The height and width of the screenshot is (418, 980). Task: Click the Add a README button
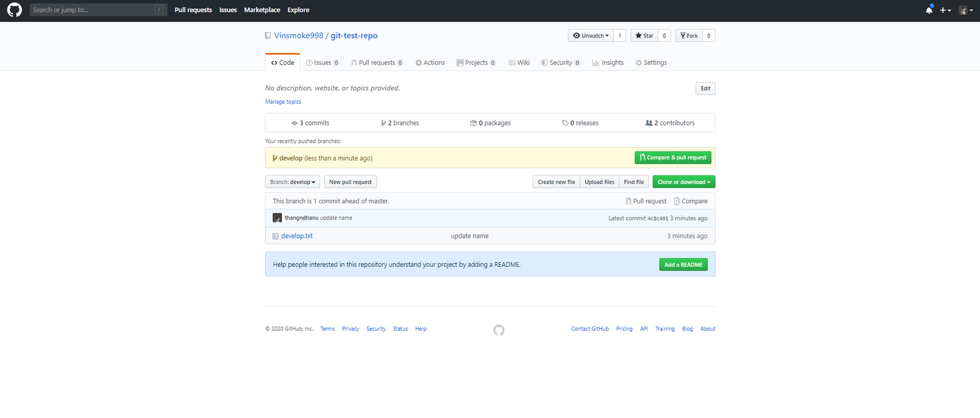coord(683,265)
